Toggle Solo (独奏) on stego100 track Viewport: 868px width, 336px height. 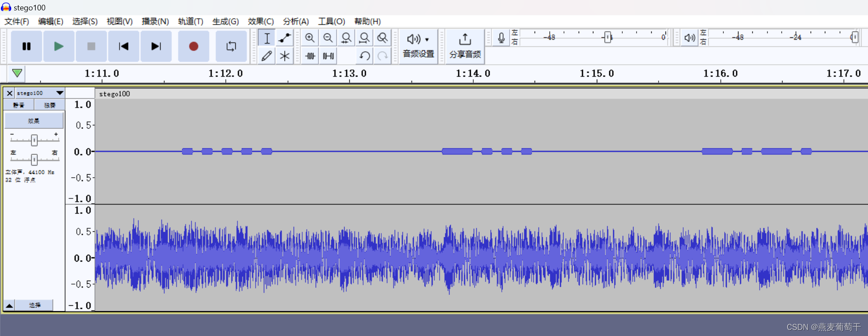click(x=50, y=105)
